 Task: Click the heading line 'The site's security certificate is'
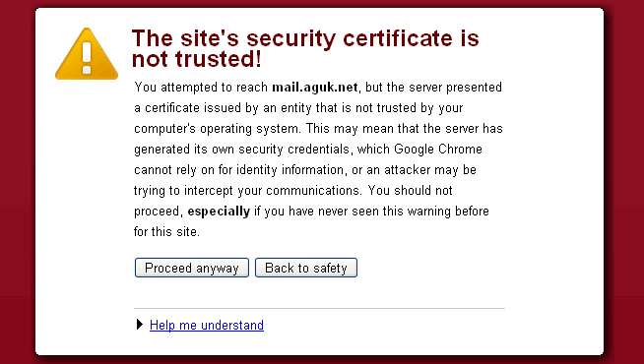305,38
